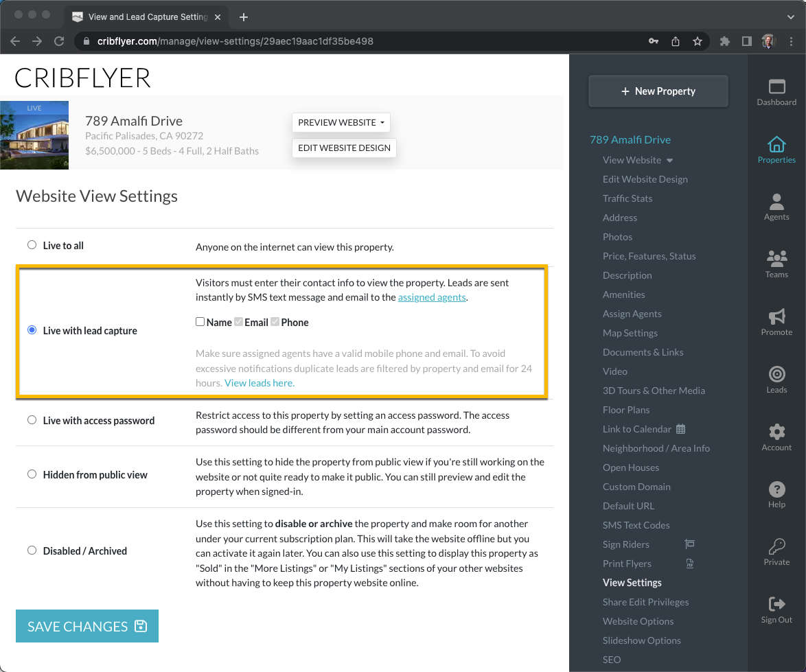Open the Private key icon
The image size is (806, 672).
coord(776,546)
